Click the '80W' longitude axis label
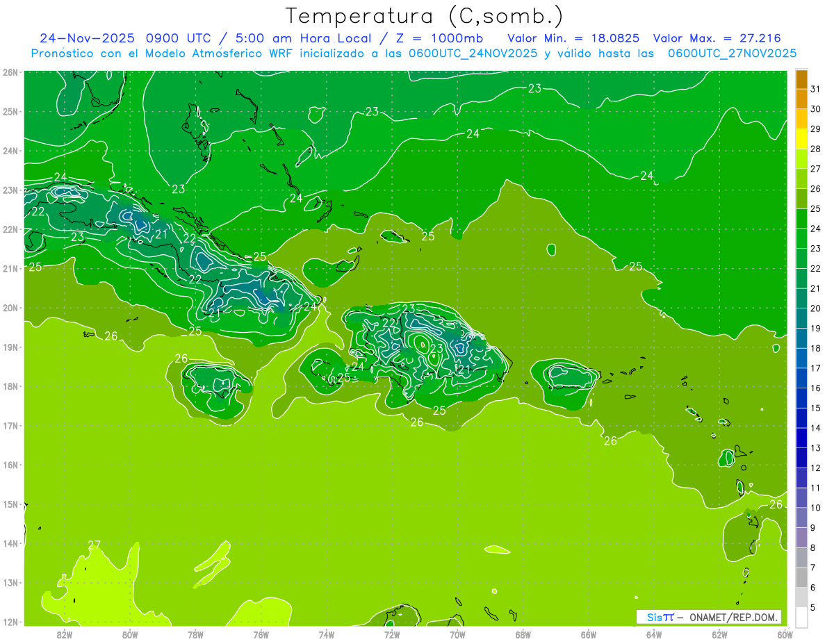The height and width of the screenshot is (644, 834). (x=130, y=634)
